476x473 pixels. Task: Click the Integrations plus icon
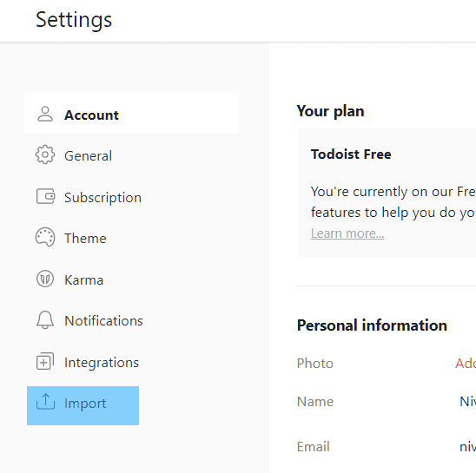[45, 361]
